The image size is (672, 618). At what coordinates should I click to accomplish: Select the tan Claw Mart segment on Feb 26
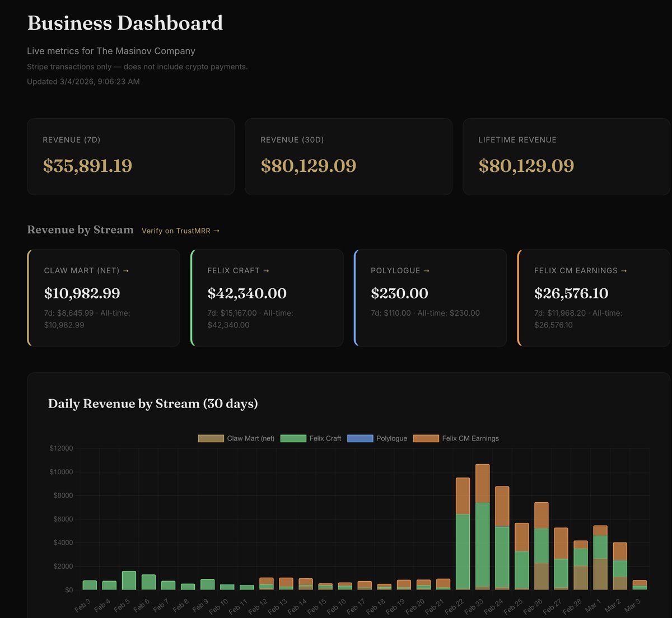point(541,576)
